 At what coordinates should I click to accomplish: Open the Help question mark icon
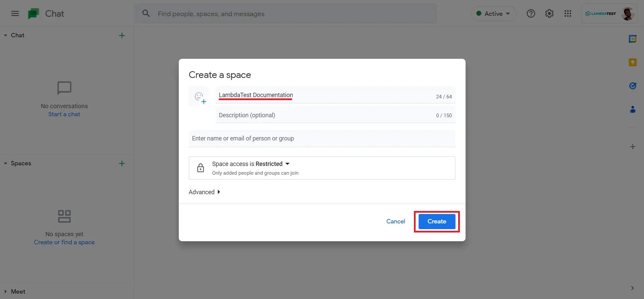click(x=531, y=13)
